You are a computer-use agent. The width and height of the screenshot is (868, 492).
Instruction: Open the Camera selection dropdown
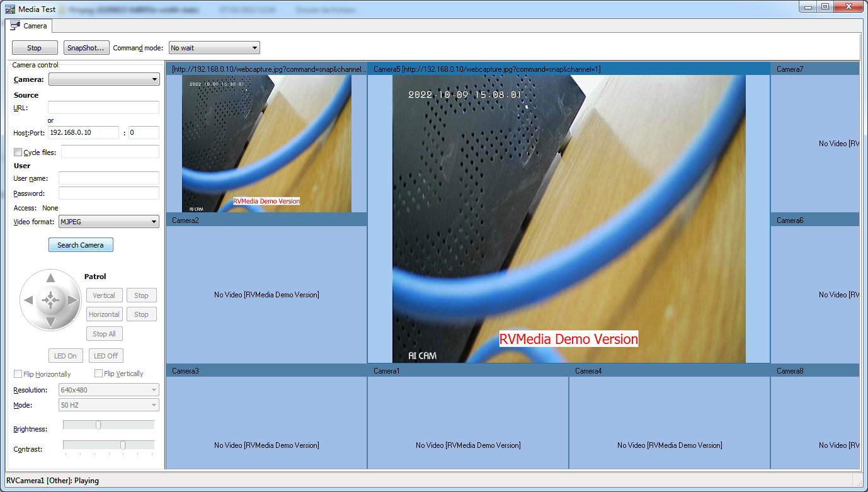tap(104, 79)
